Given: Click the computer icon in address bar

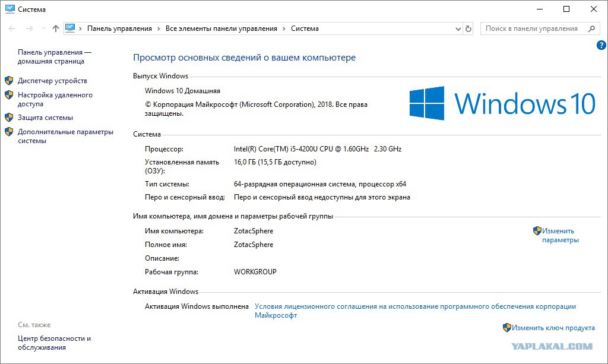Looking at the screenshot, I should coord(70,28).
